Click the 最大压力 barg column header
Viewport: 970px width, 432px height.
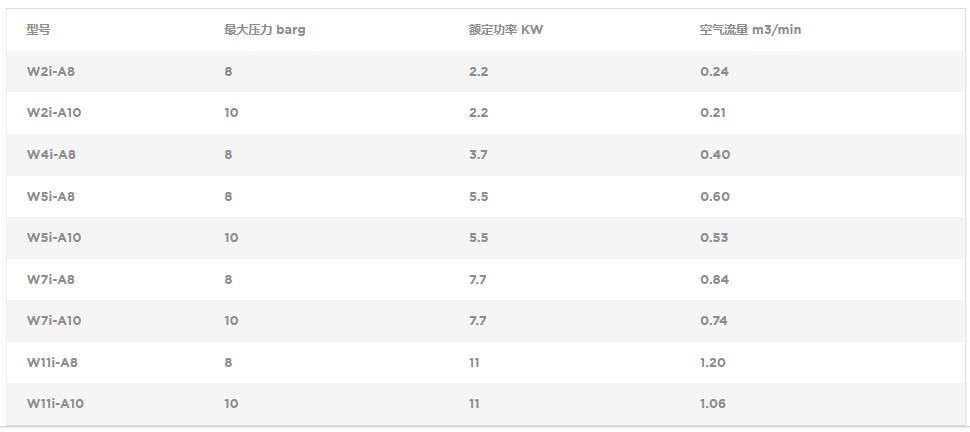[264, 30]
